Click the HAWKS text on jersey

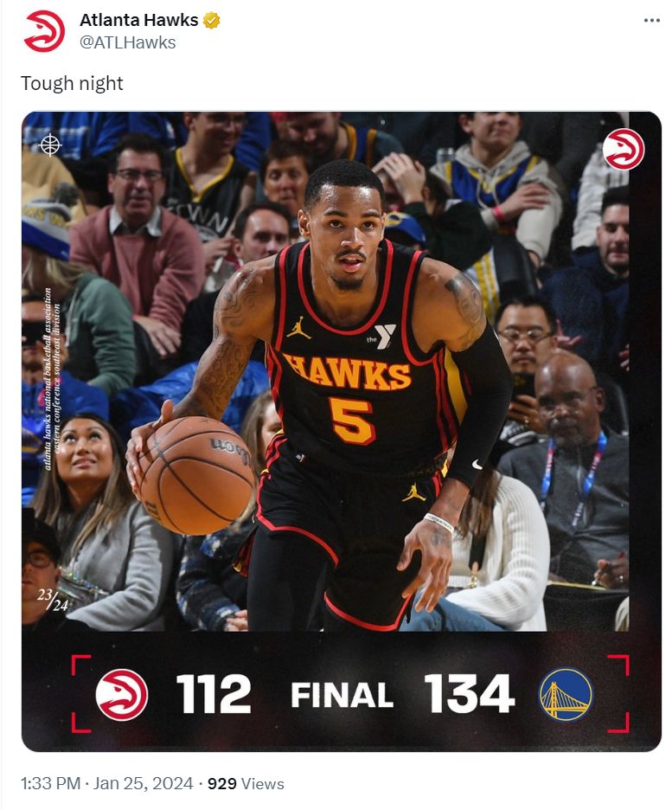click(x=347, y=371)
